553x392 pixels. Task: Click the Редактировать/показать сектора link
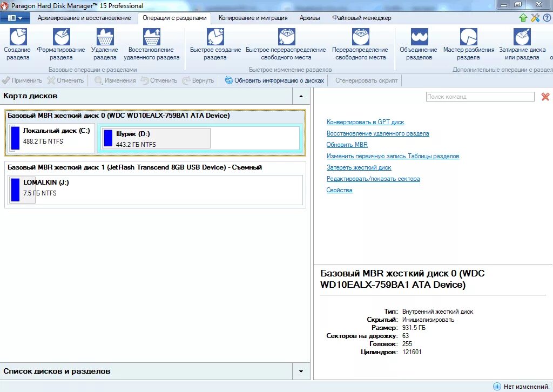[x=373, y=179]
